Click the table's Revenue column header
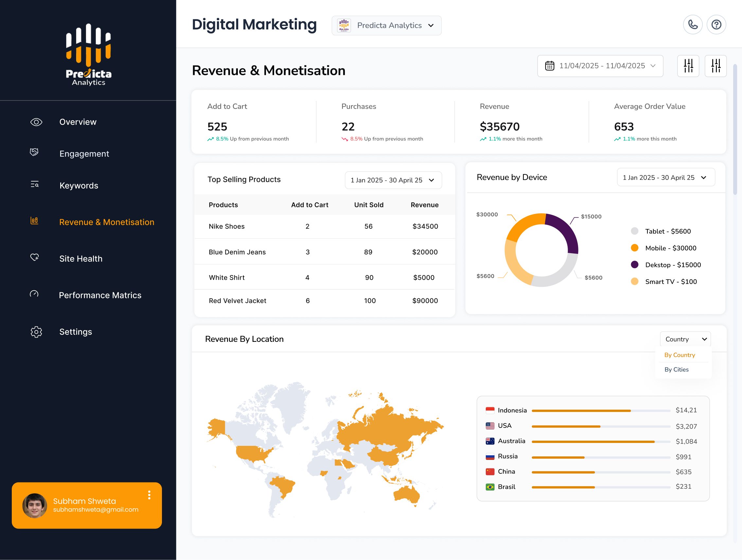 (x=424, y=205)
